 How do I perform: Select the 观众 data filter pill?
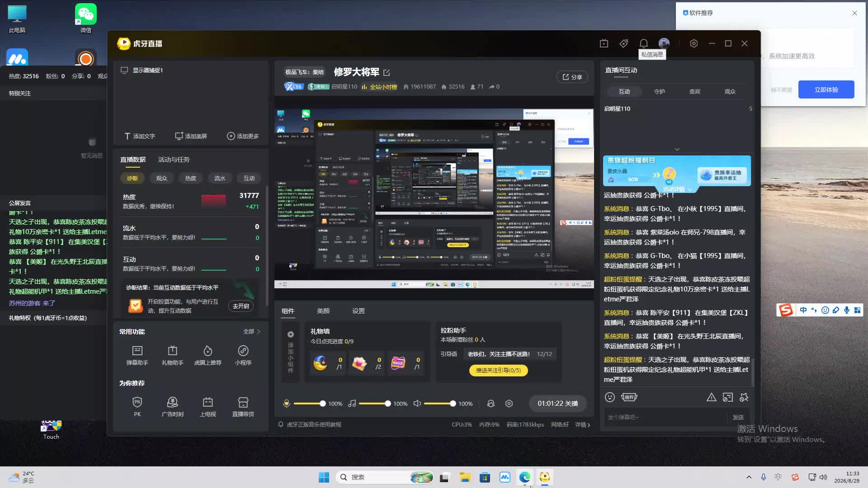coord(161,178)
